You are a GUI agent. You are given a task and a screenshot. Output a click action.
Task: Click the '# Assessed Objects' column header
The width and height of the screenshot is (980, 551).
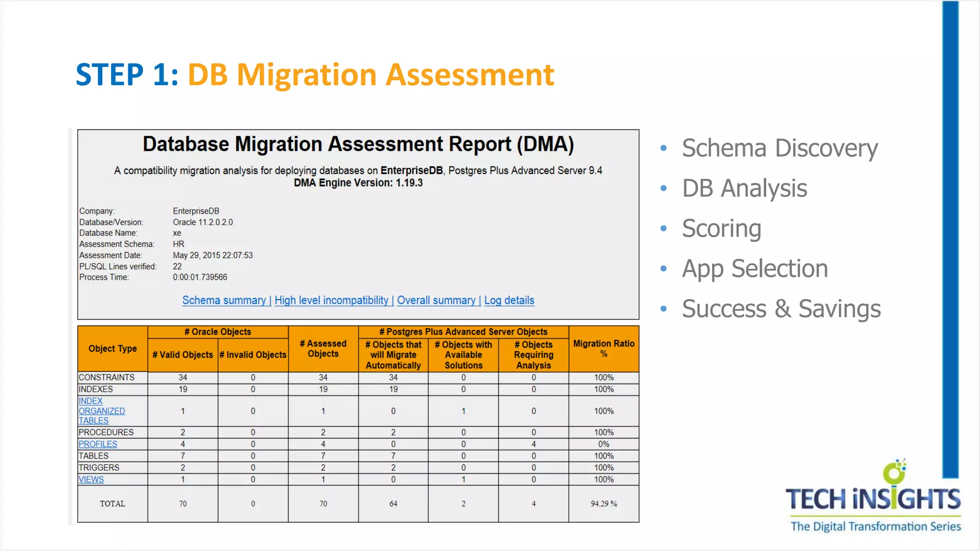pyautogui.click(x=323, y=349)
